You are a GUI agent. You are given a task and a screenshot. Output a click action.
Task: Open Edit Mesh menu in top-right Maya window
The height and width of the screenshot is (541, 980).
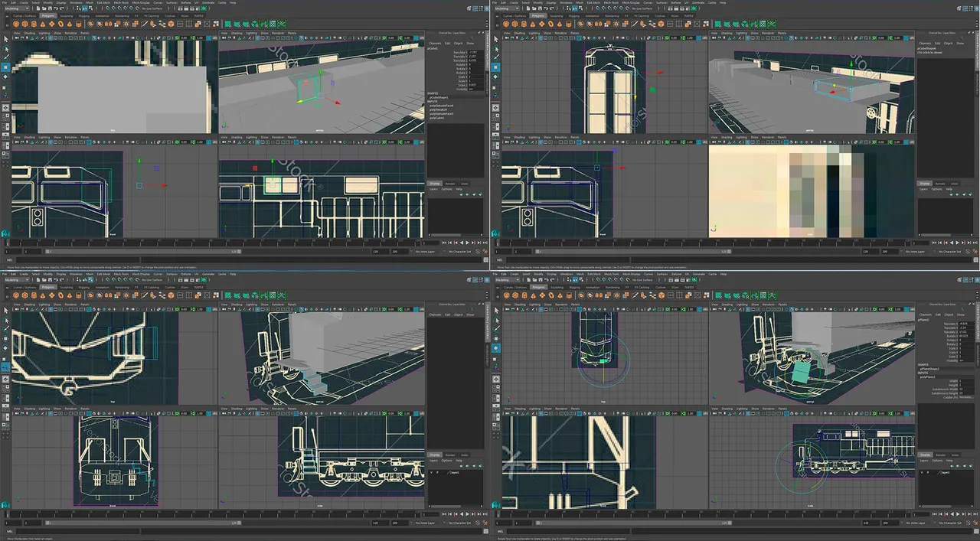click(593, 3)
